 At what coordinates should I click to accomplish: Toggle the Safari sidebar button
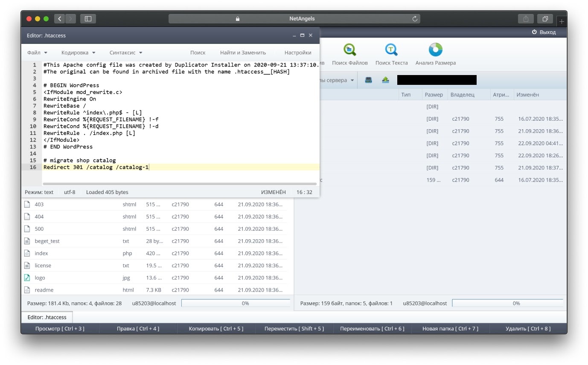click(x=88, y=19)
